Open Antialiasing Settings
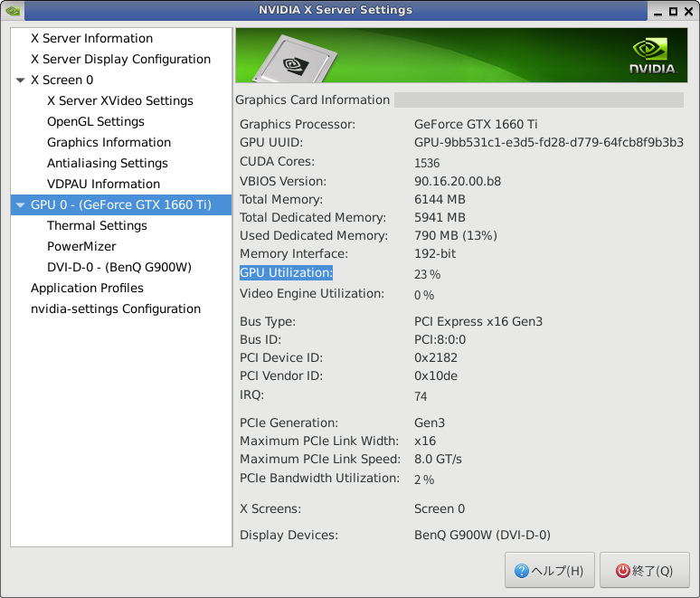The width and height of the screenshot is (700, 598). pos(108,163)
